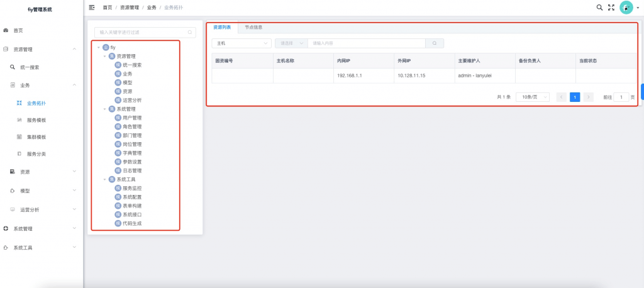Toggle the sidebar collapse hamburger icon
644x288 pixels.
click(x=92, y=8)
